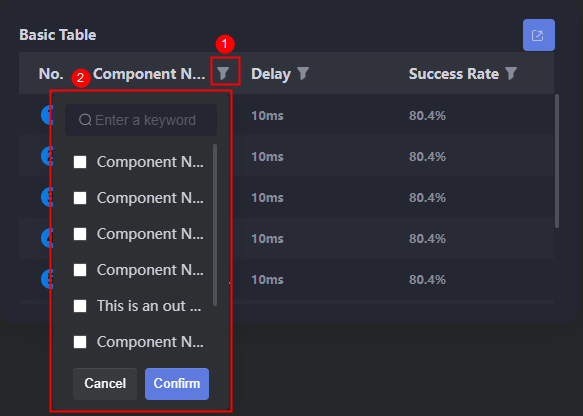
Task: Click the Confirm button
Action: point(177,384)
